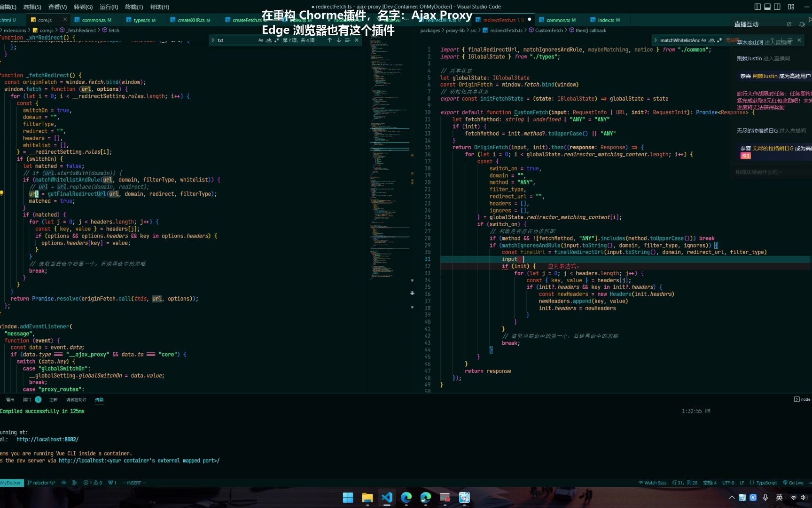Click breadcrumb 'proxy-lib' in right editor
The height and width of the screenshot is (508, 812).
pos(455,31)
